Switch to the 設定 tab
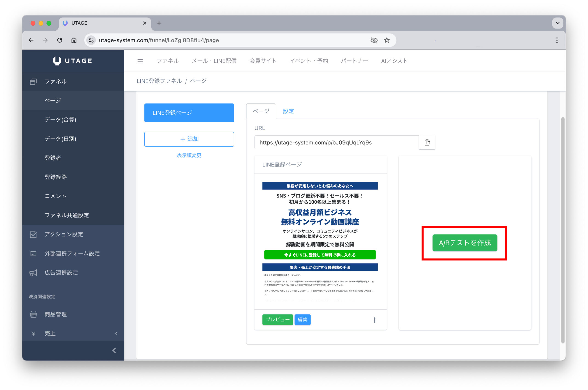 pyautogui.click(x=288, y=111)
